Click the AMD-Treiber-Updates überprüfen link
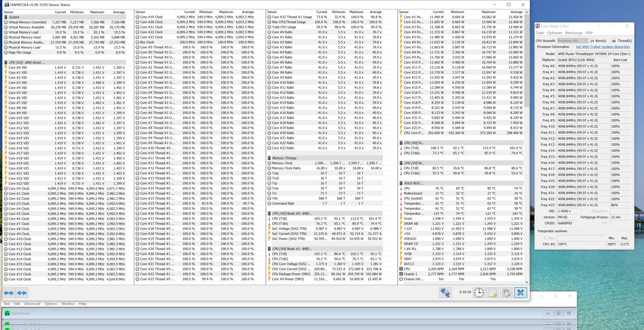Viewport: 644px width, 330px height. (603, 47)
